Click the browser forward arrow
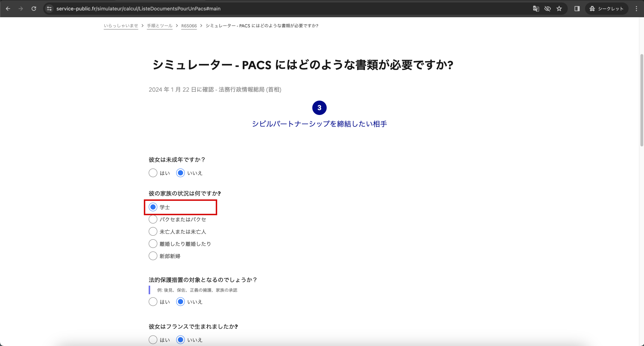 [21, 9]
